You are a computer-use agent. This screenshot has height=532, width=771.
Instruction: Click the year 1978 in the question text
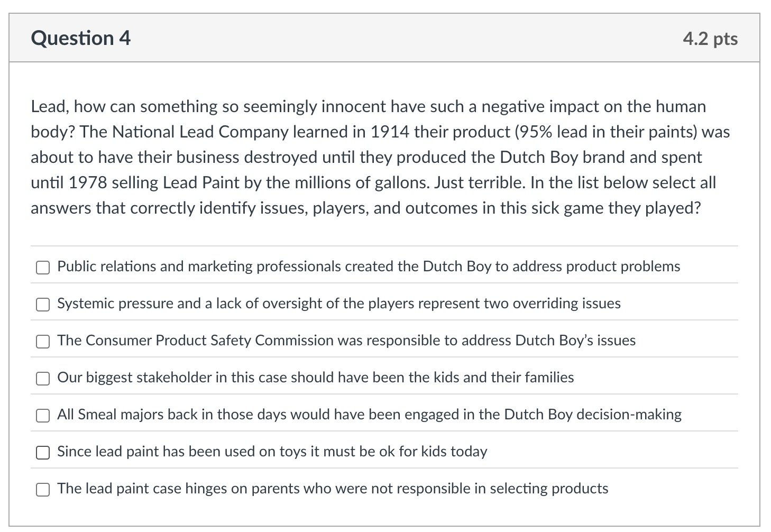pyautogui.click(x=88, y=183)
